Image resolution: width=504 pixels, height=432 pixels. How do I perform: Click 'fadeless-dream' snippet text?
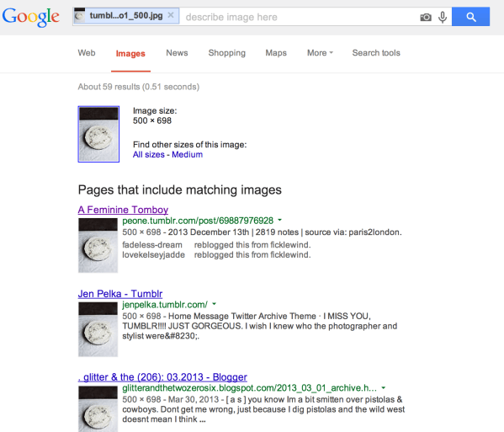(152, 245)
